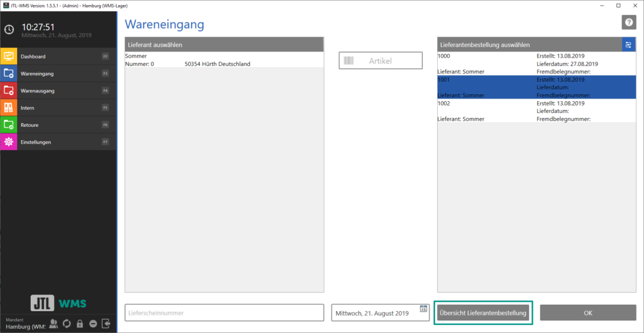Screen dimensions: 644x333
Task: Click the orange Intern binders icon
Action: click(9, 108)
